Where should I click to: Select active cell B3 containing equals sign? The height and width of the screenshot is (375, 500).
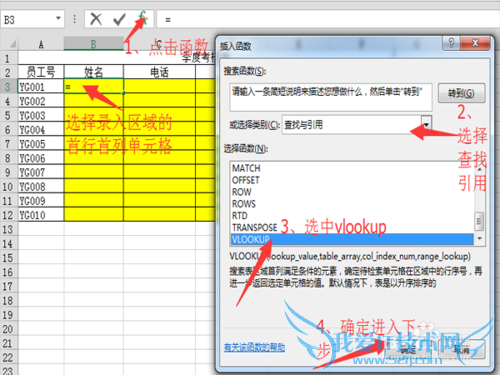click(x=93, y=87)
